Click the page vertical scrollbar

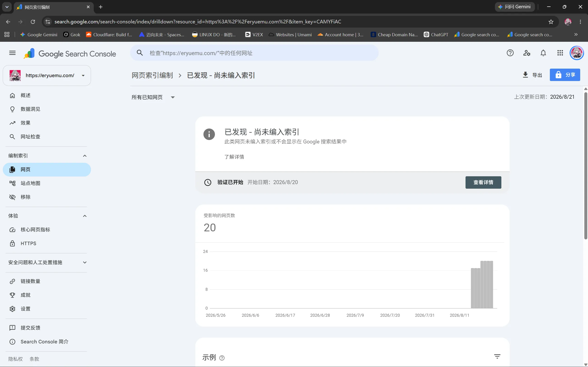586,166
